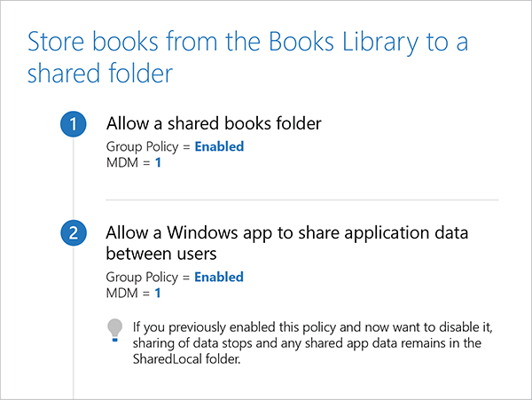The image size is (532, 400).
Task: Click 'MDM =' label in step one
Action: tap(129, 161)
